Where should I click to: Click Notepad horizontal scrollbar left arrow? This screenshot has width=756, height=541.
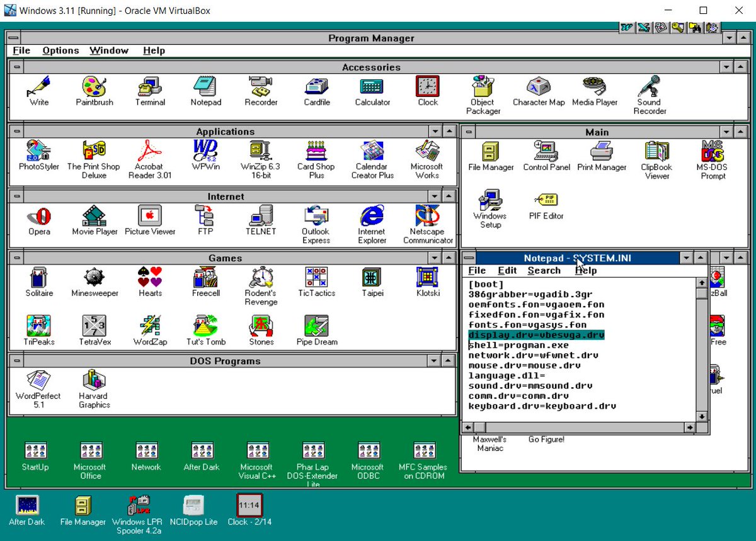[x=467, y=427]
